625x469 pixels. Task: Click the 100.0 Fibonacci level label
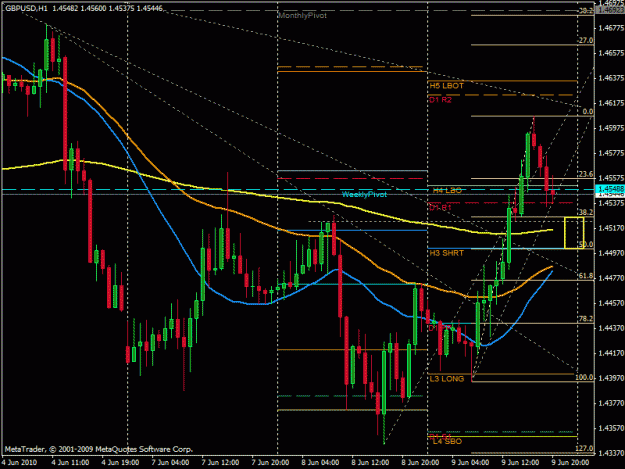pos(584,377)
